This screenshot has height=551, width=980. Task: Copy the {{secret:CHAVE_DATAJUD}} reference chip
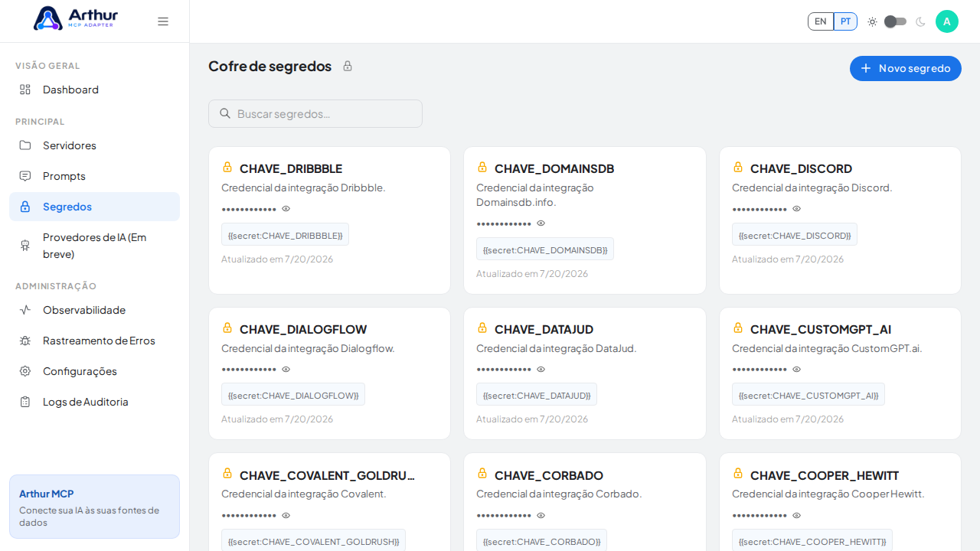[537, 395]
